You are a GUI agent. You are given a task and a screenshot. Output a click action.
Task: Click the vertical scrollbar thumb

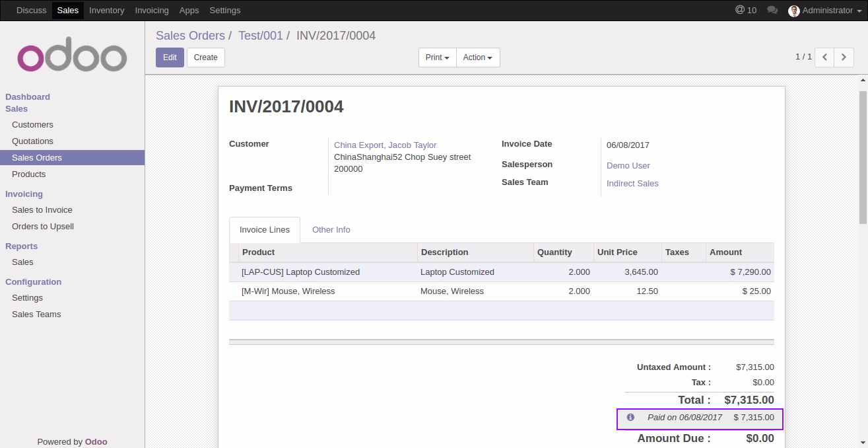pos(863,157)
